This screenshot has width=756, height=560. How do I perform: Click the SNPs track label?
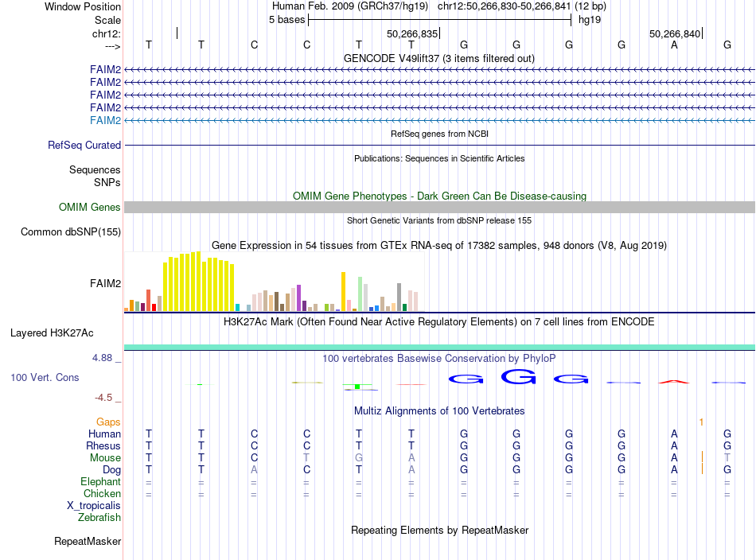[107, 183]
